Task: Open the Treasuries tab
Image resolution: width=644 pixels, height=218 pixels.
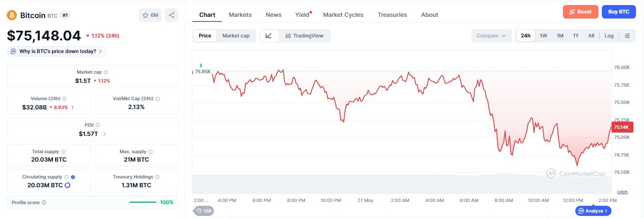Action: click(x=392, y=15)
